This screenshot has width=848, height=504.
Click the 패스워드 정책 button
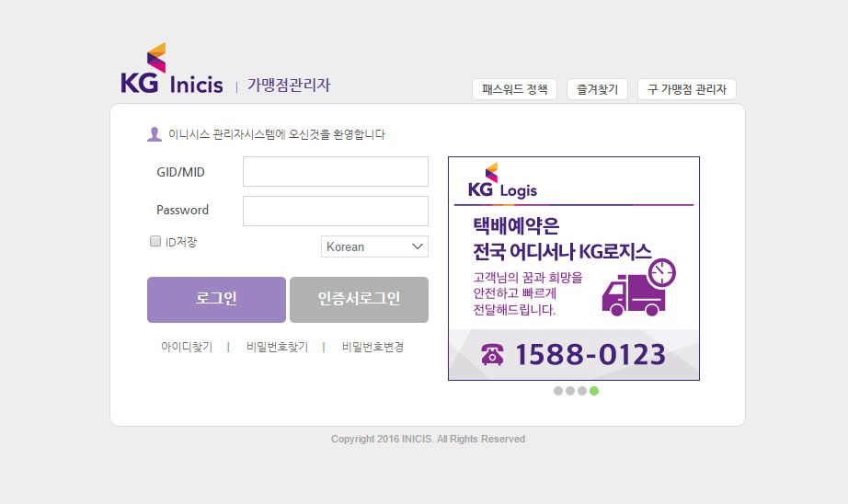[x=514, y=89]
